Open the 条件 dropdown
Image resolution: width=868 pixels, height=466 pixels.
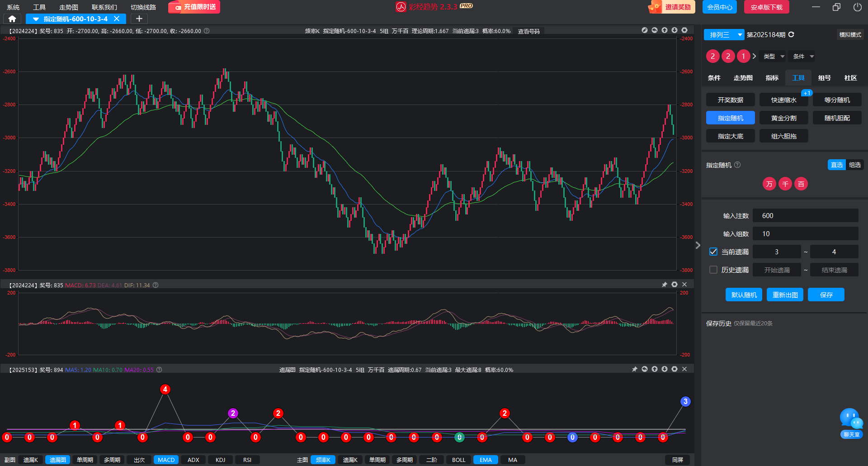(803, 57)
